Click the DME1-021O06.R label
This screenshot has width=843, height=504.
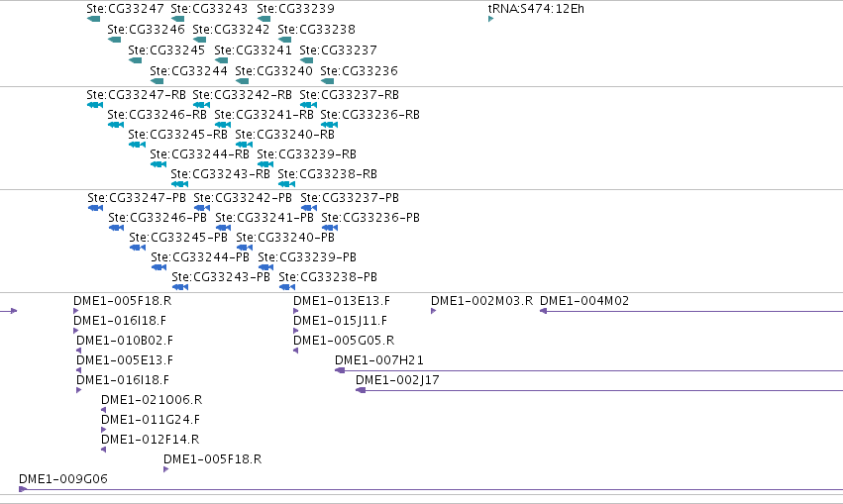pyautogui.click(x=152, y=400)
